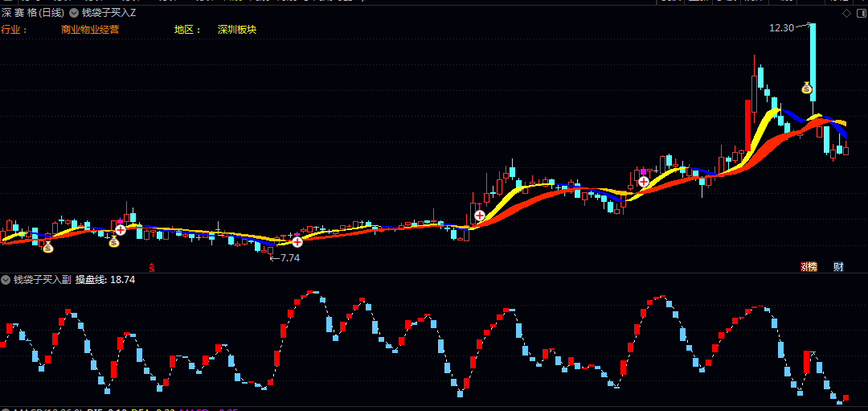Viewport: 868px width, 411px height.
Task: Click the 深赛格(日线) stock title
Action: [33, 12]
